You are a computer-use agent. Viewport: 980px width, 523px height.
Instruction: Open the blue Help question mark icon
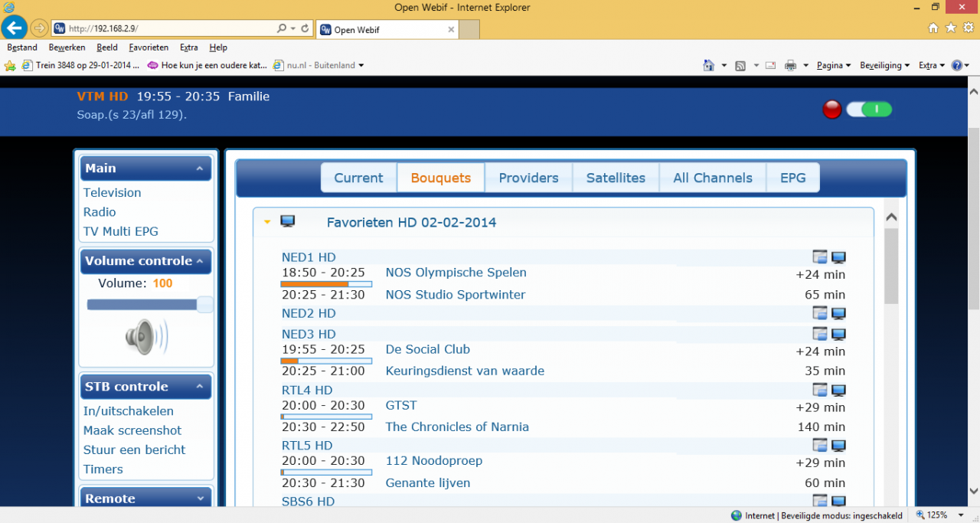[956, 65]
